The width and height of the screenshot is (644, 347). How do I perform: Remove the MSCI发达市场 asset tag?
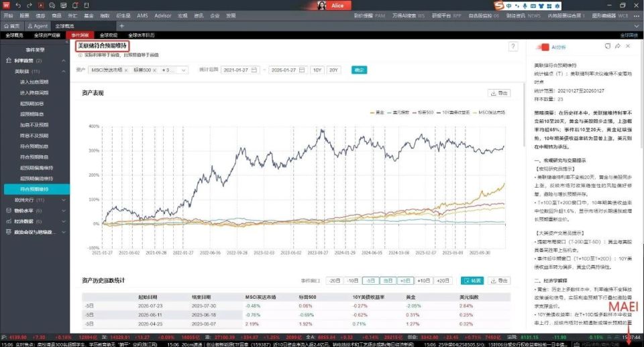coord(126,70)
